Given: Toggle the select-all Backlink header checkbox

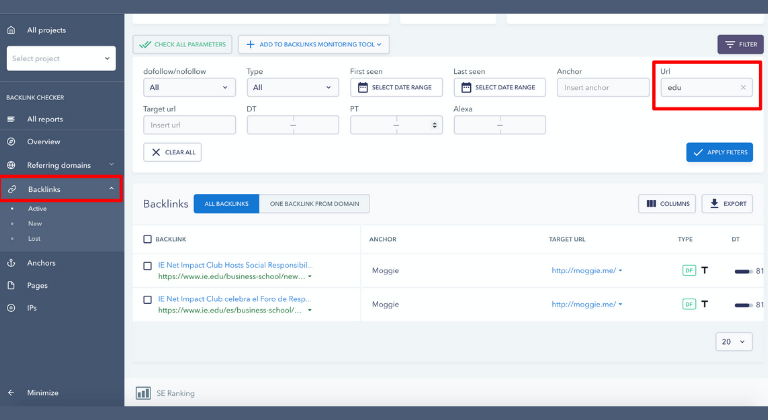Looking at the screenshot, I should point(148,240).
